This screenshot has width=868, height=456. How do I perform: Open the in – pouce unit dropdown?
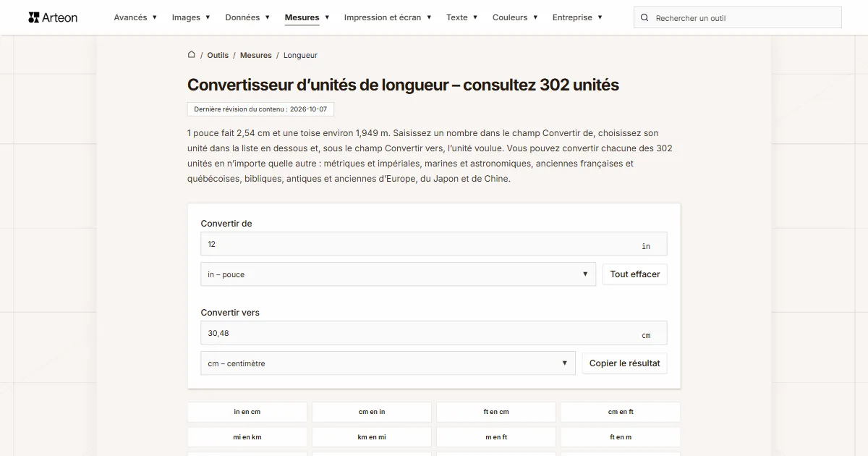click(x=399, y=274)
